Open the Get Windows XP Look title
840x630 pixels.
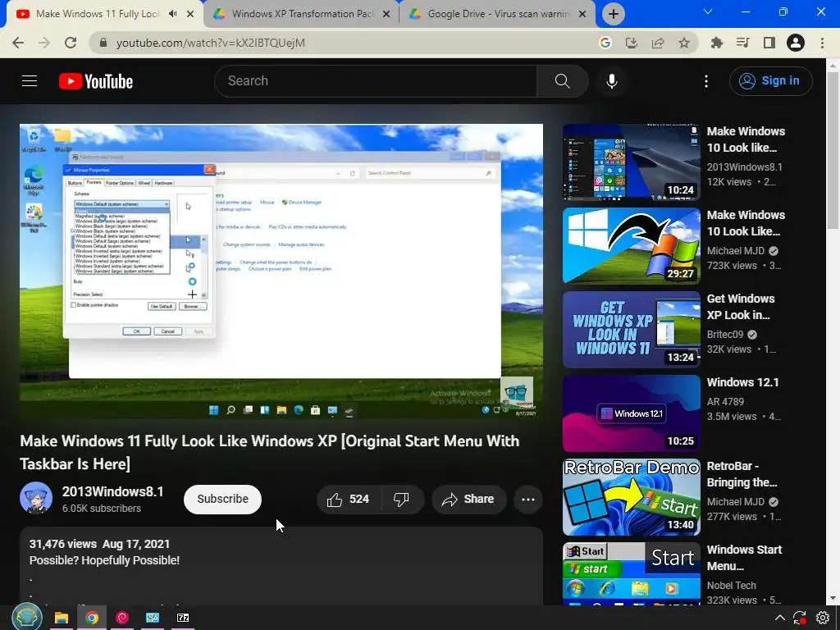coord(741,307)
